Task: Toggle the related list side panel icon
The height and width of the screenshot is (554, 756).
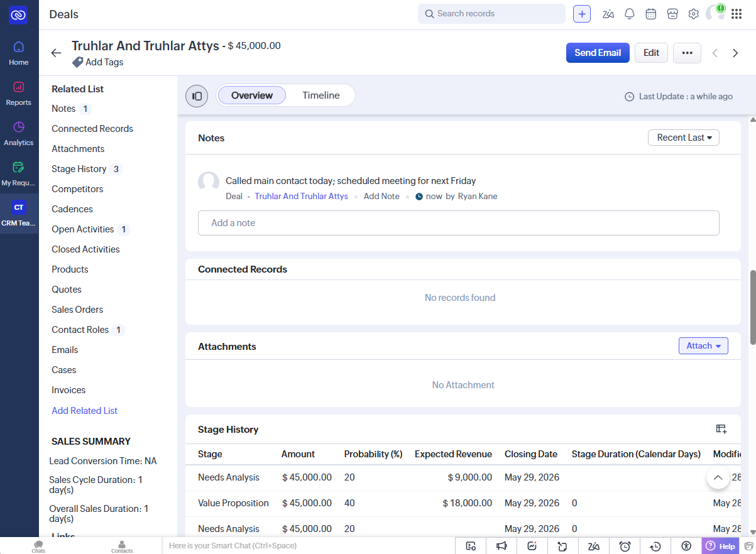Action: [197, 96]
